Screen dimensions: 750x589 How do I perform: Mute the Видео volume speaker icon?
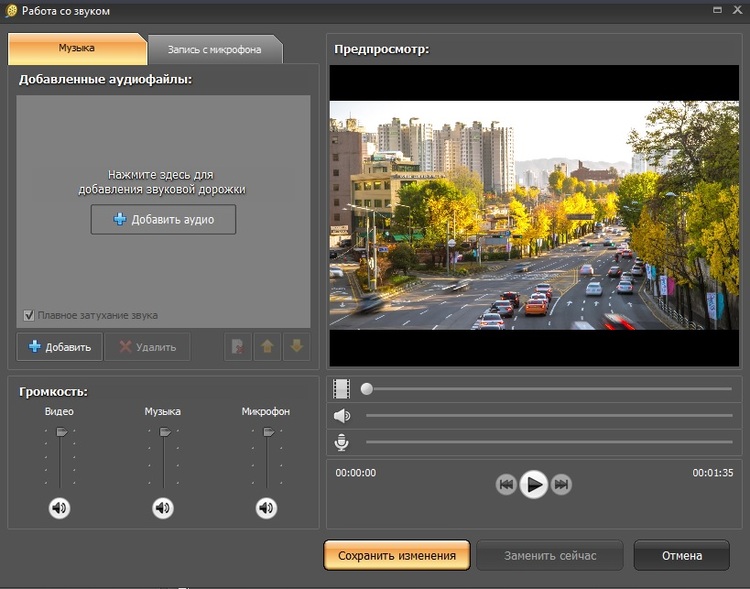(59, 508)
